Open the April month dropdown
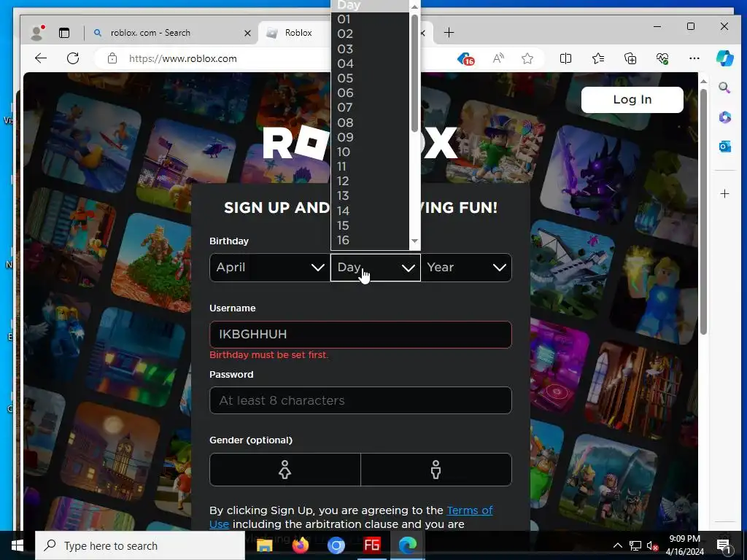The image size is (747, 560). click(270, 267)
